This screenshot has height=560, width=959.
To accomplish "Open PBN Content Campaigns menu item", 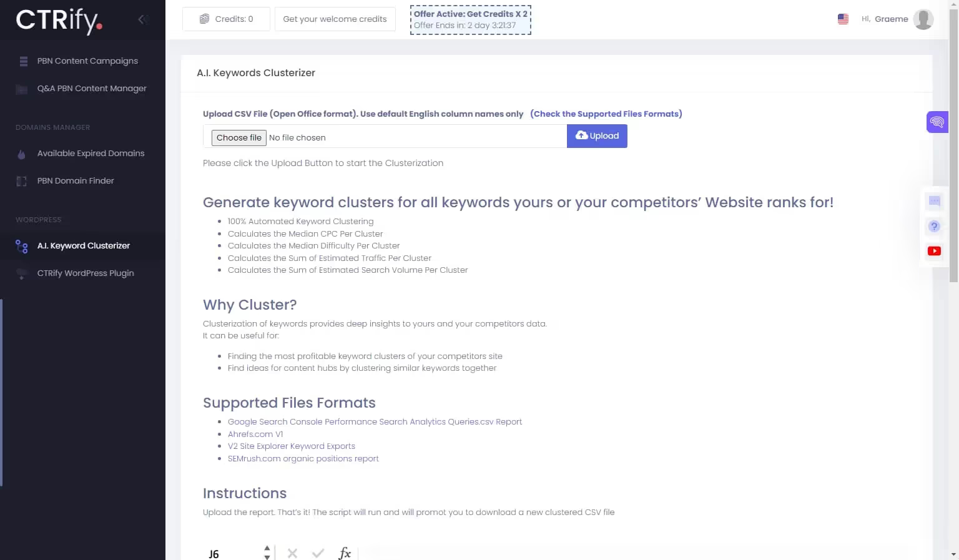I will [x=87, y=61].
